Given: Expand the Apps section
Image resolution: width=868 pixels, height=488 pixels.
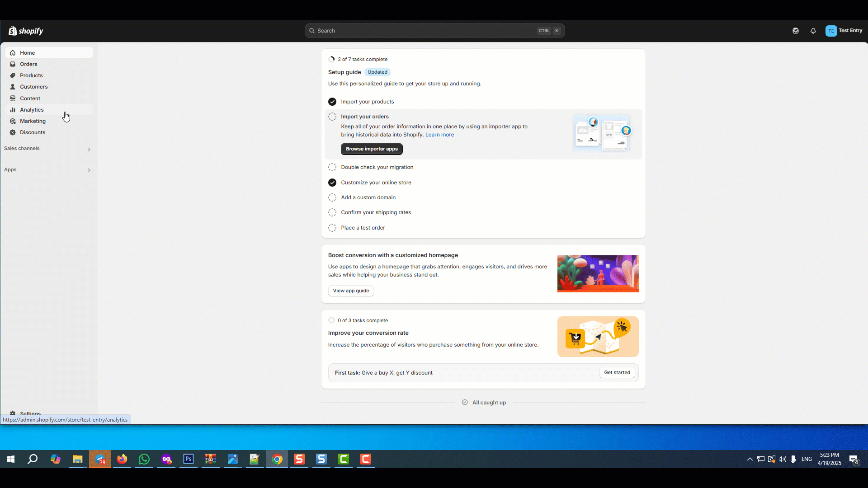Looking at the screenshot, I should [89, 170].
